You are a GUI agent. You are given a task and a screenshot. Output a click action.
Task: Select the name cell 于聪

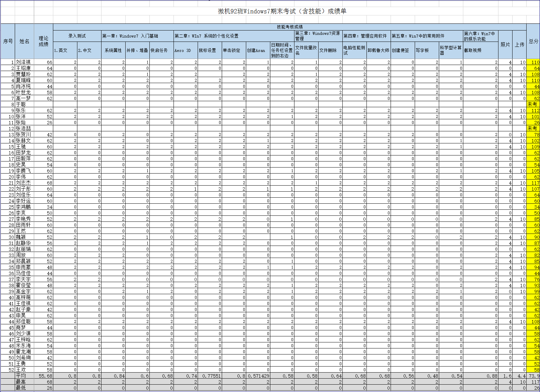pyautogui.click(x=24, y=105)
